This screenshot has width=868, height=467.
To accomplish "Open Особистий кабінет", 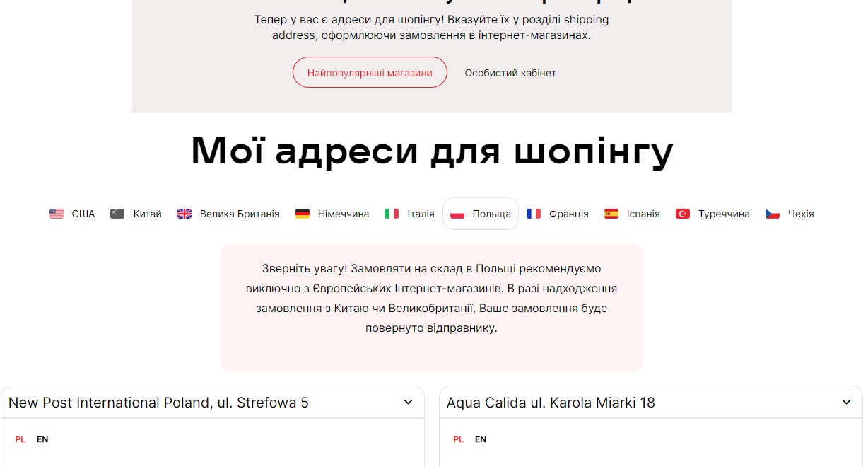I will coord(510,72).
